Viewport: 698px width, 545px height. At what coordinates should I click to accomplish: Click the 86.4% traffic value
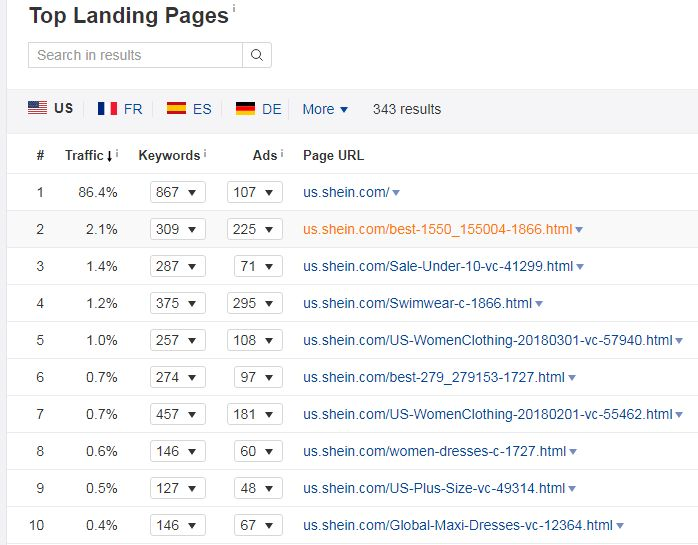coord(98,192)
